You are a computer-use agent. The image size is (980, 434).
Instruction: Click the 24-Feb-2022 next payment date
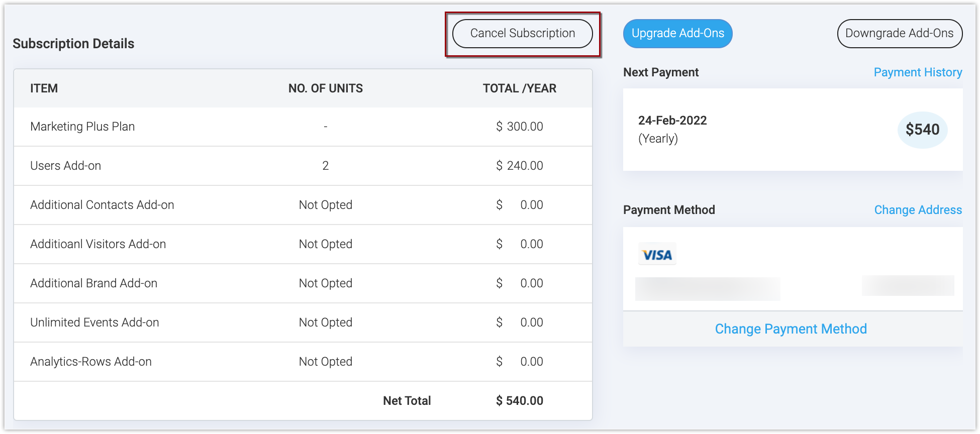click(x=672, y=121)
